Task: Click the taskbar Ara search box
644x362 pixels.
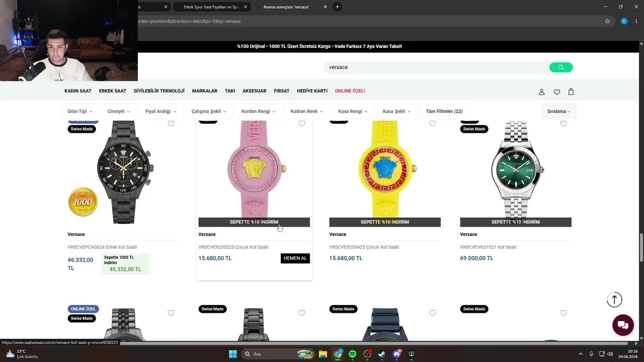Action: click(278, 354)
